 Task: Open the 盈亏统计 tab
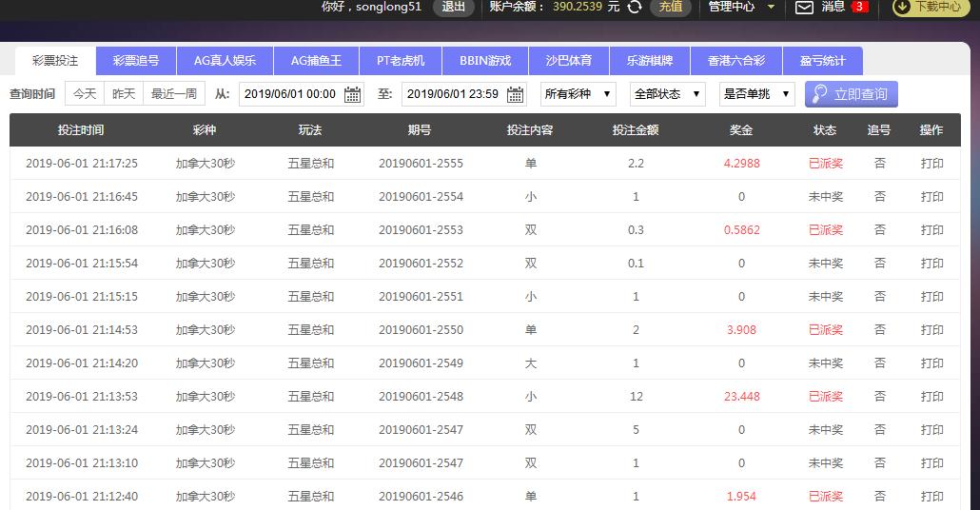click(822, 61)
